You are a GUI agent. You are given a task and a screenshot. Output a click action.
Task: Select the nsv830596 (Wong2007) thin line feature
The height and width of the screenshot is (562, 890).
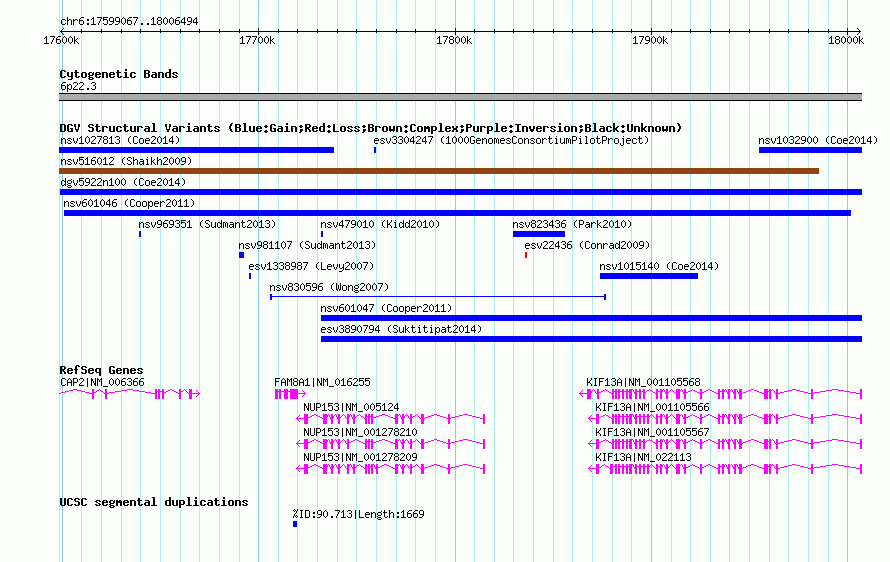point(438,297)
